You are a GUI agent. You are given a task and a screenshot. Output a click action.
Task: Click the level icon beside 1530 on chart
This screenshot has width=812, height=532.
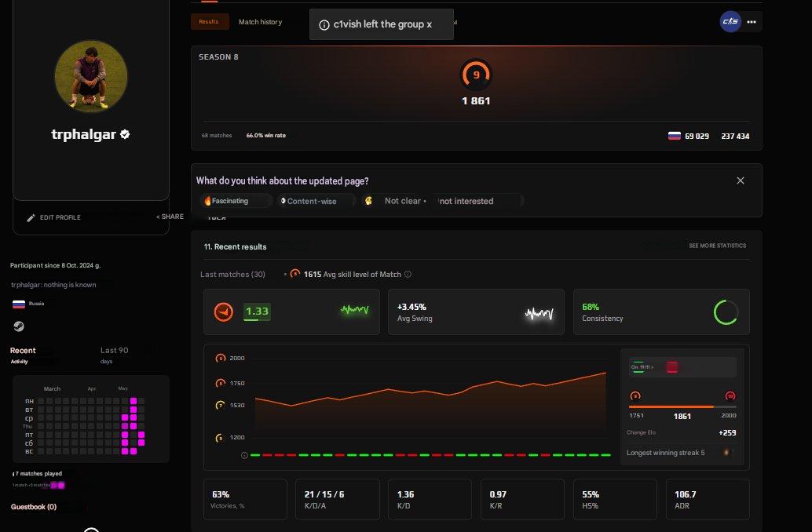[220, 405]
